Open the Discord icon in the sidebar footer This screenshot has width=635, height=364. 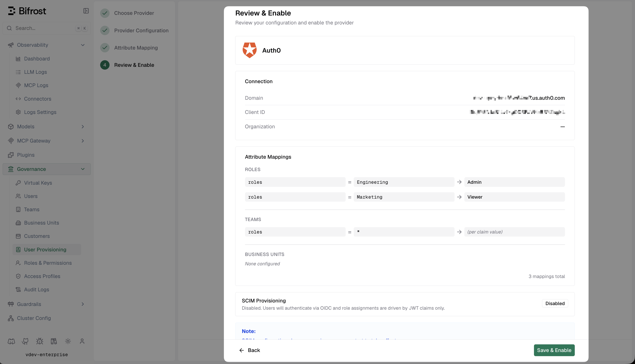pos(11,341)
